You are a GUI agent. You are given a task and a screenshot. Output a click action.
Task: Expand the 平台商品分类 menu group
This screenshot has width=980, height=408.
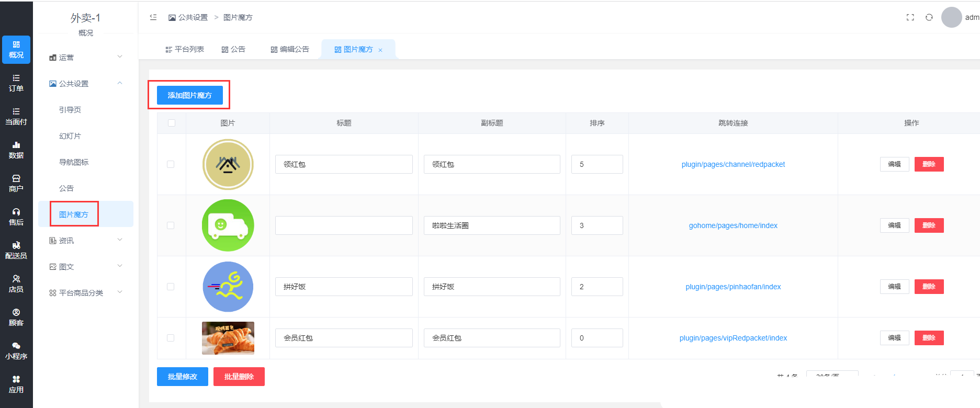click(x=86, y=292)
